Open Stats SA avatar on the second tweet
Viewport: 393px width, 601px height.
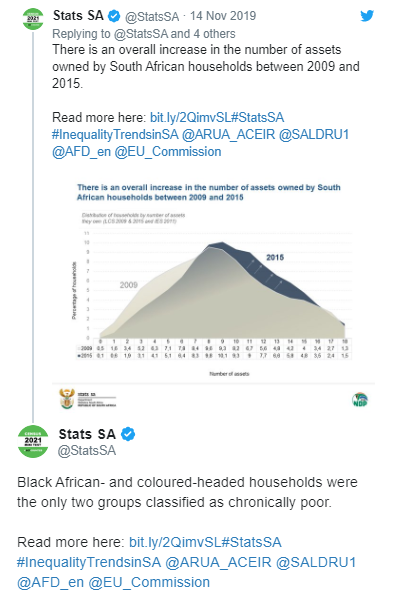click(x=33, y=441)
